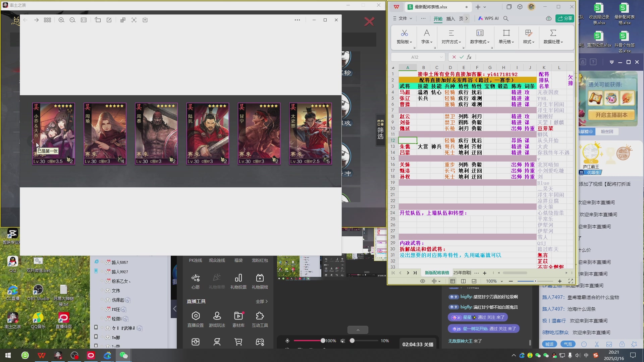The image size is (644, 362).
Task: Open WeChat from the Windows taskbar
Action: (123, 355)
